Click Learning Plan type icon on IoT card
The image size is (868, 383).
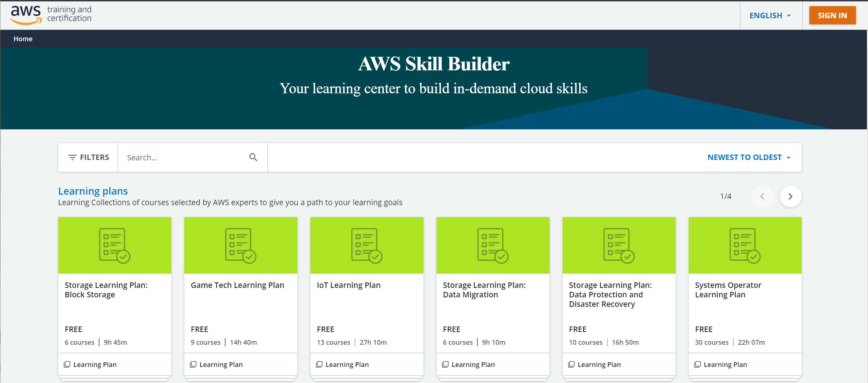point(319,364)
